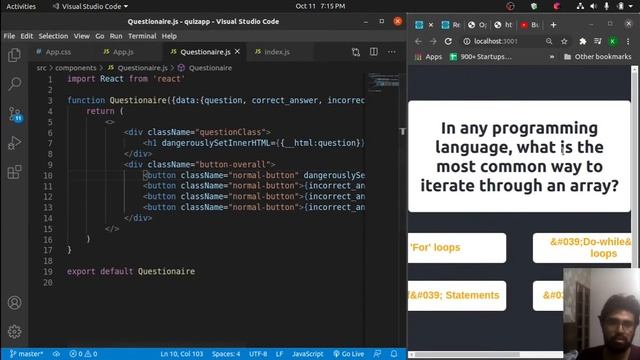640x360 pixels.
Task: Click Open Changes icon in editor toolbar
Action: [x=356, y=52]
